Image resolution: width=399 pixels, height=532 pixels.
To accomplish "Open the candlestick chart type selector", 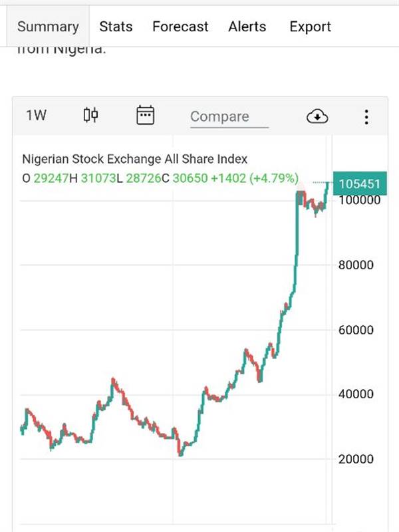I will point(90,116).
